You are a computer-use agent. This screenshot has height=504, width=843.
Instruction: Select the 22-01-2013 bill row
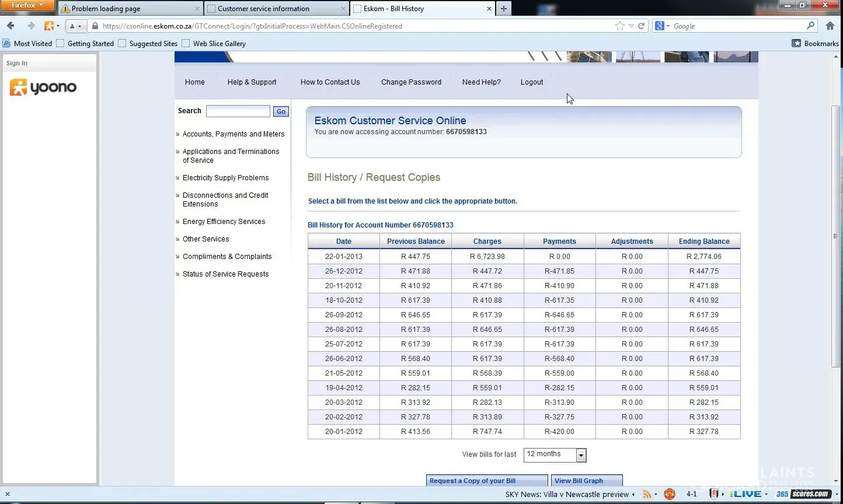[x=344, y=257]
